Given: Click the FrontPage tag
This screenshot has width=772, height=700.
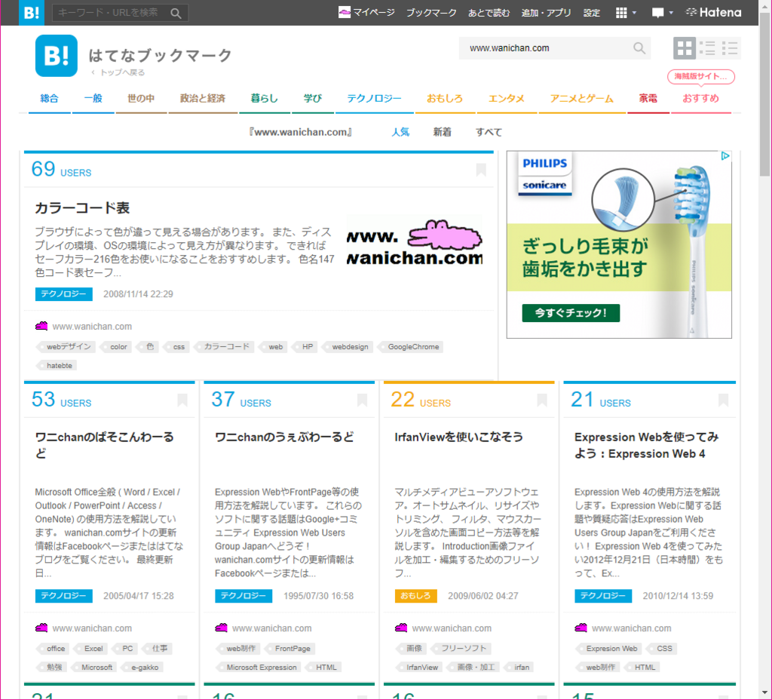Looking at the screenshot, I should click(x=290, y=649).
